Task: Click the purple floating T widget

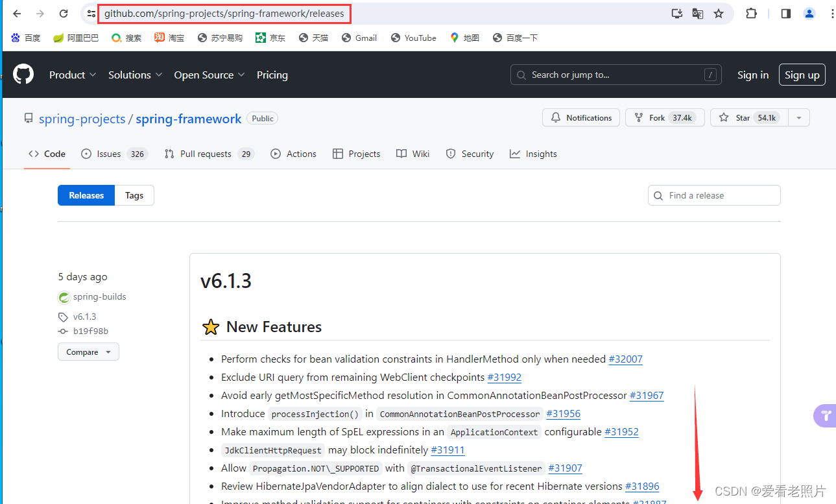Action: pyautogui.click(x=825, y=416)
